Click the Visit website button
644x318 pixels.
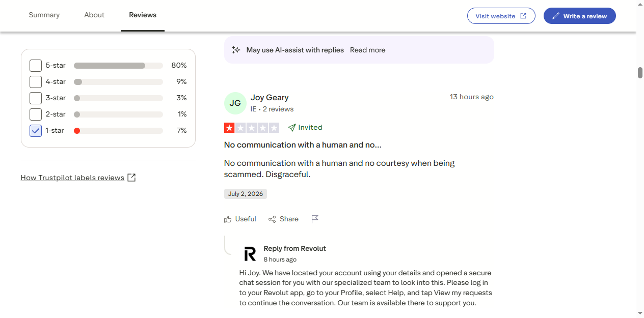pyautogui.click(x=501, y=16)
